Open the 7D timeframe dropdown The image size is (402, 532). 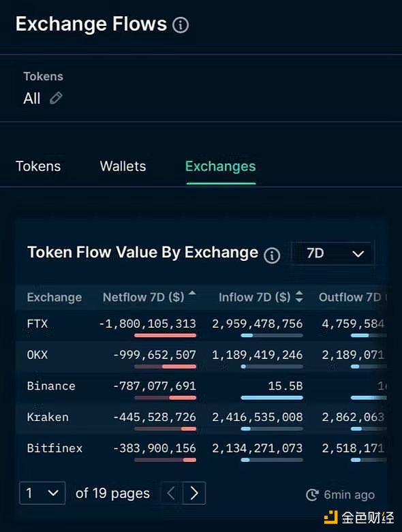click(x=333, y=253)
